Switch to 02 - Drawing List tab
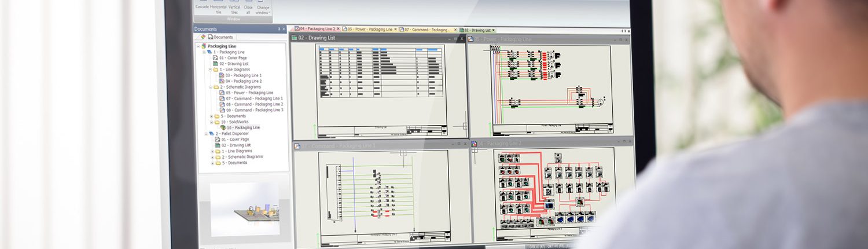The image size is (868, 249). click(x=478, y=30)
